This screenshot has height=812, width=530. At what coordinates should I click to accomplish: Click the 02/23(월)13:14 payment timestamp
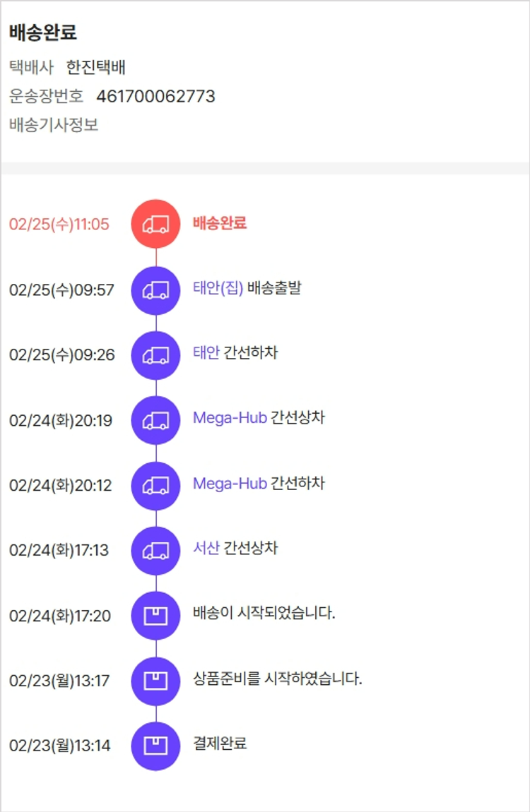[60, 746]
